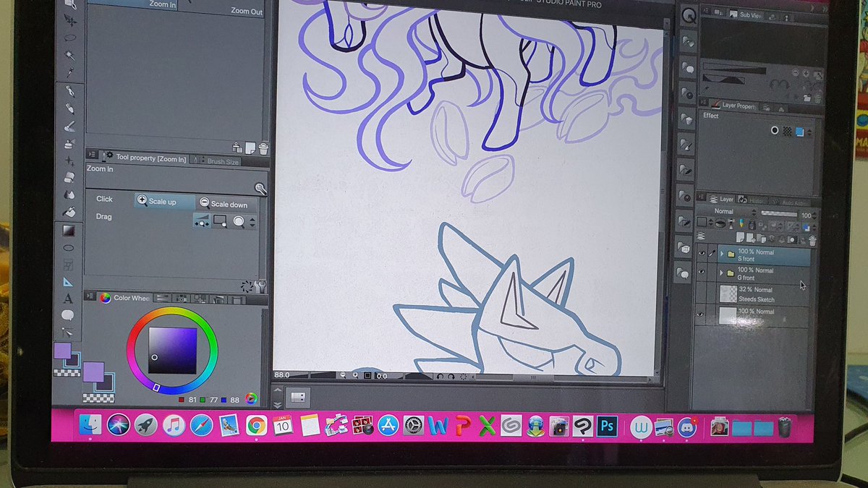Delete sub tool using trash icon
The width and height of the screenshot is (868, 488).
[x=263, y=147]
